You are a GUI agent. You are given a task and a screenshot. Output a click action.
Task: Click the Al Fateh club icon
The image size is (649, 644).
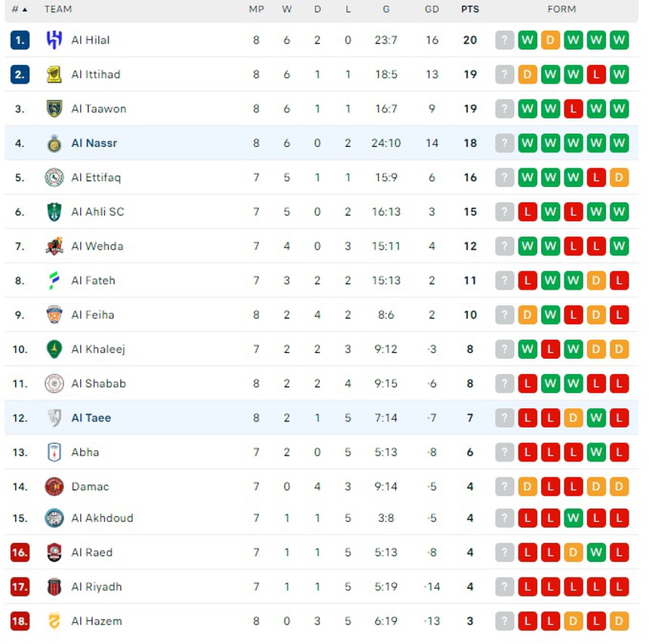[x=54, y=281]
